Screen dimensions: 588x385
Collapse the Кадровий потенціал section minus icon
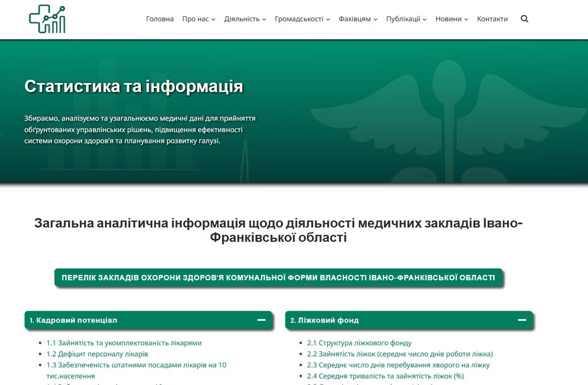[x=262, y=320]
